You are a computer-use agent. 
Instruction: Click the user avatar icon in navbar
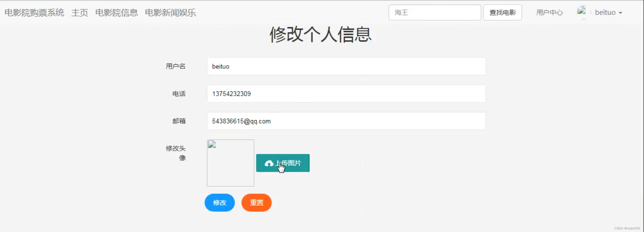(581, 12)
